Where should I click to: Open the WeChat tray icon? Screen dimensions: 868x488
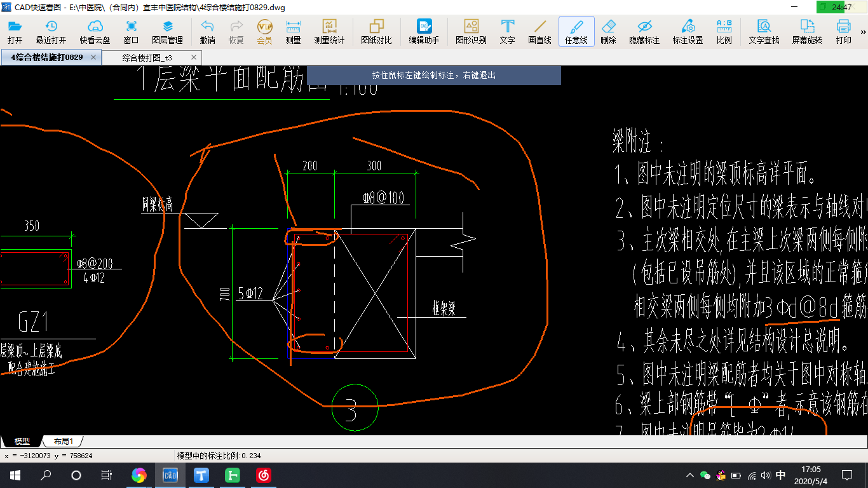click(x=705, y=475)
